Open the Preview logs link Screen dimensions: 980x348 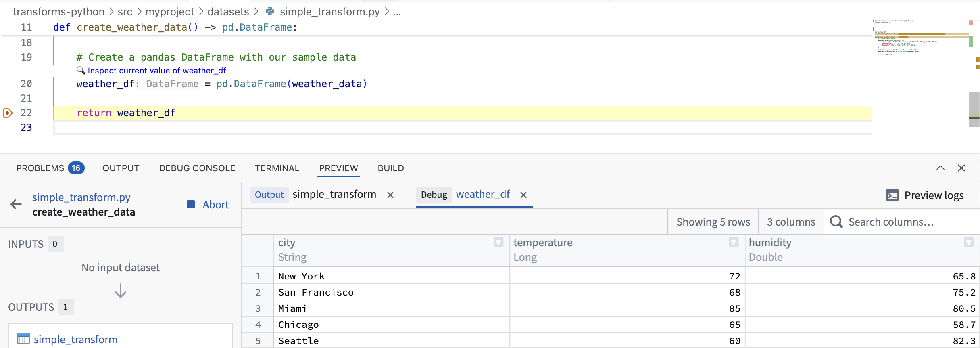point(934,195)
